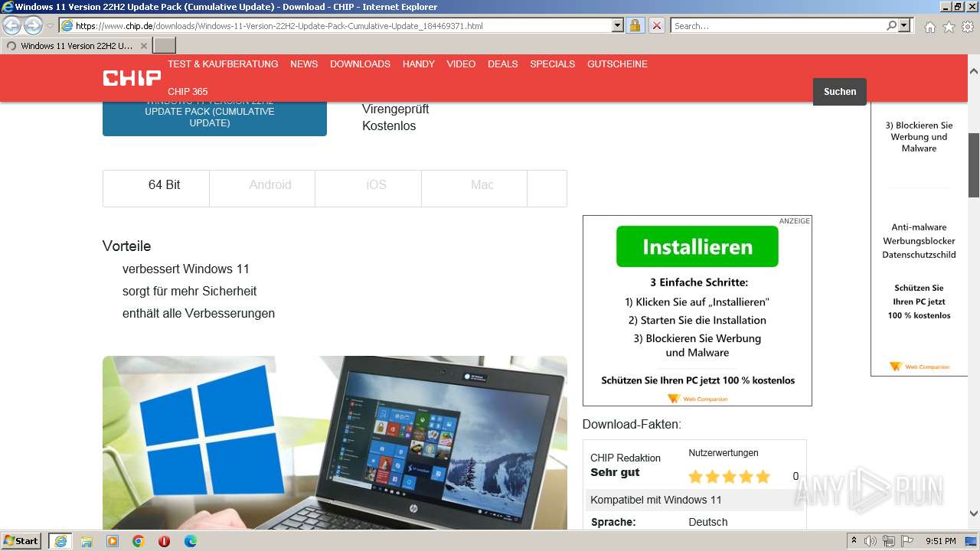This screenshot has width=980, height=551.
Task: Open the HANDY menu item
Action: click(x=419, y=64)
